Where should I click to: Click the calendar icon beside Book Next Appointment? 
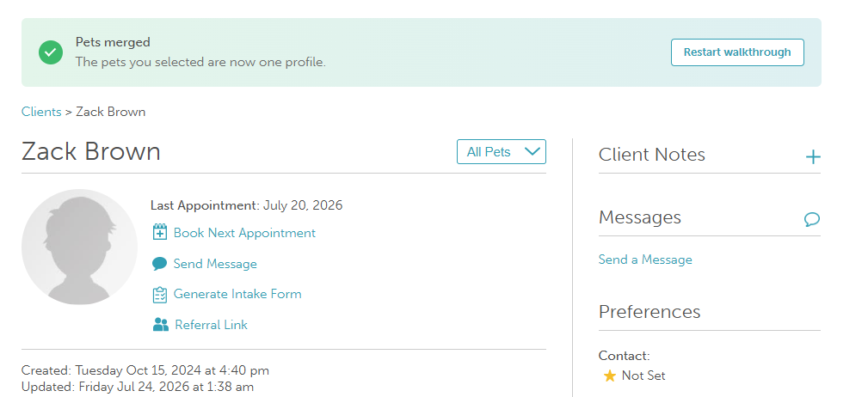(159, 232)
